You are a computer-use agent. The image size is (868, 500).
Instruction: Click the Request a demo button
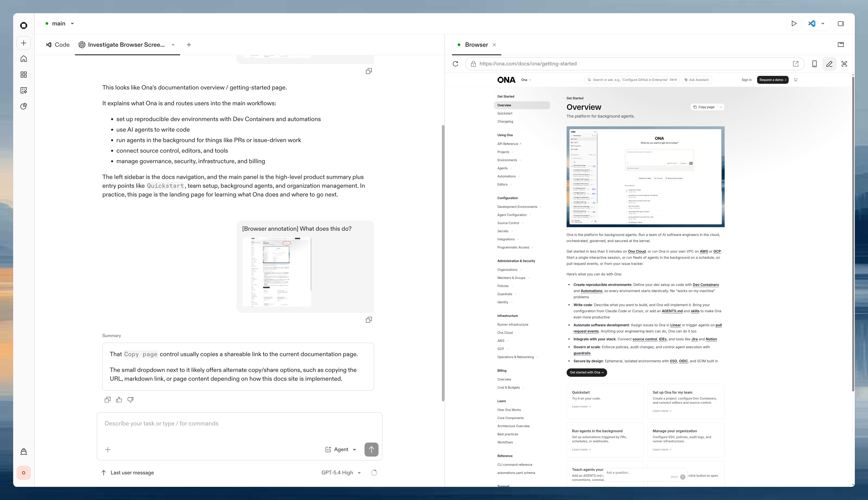coord(773,80)
